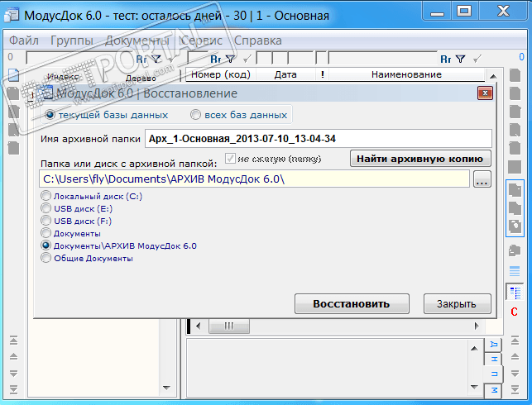Switch to vertical tab 'П' at bottom right
This screenshot has height=405, width=532.
pos(494,374)
